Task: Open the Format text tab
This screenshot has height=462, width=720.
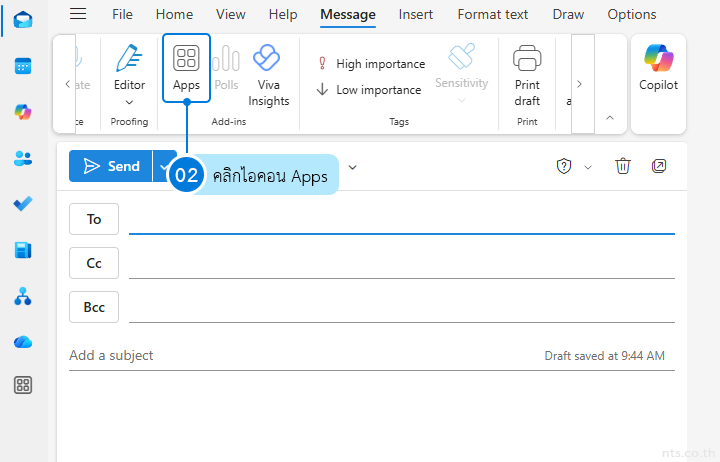Action: click(493, 14)
